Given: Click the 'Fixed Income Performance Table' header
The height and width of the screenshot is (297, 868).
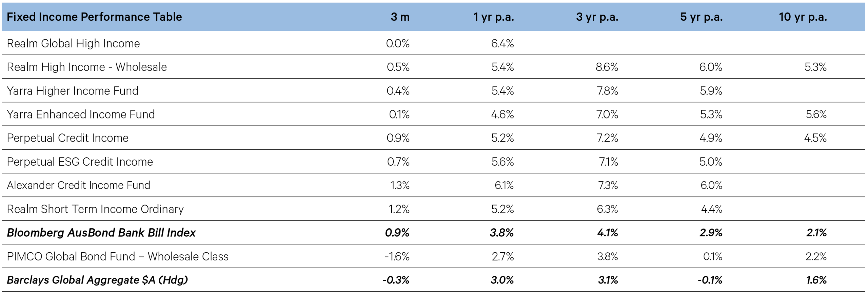Looking at the screenshot, I should coord(94,17).
